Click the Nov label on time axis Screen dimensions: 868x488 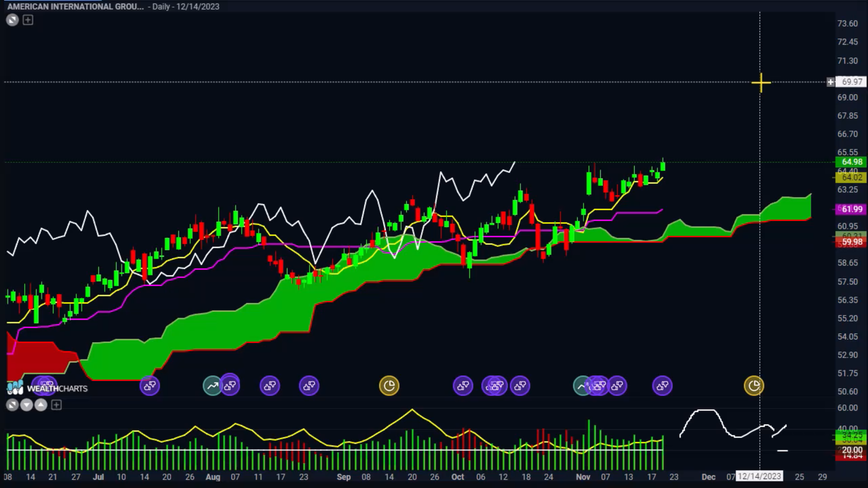click(x=583, y=477)
